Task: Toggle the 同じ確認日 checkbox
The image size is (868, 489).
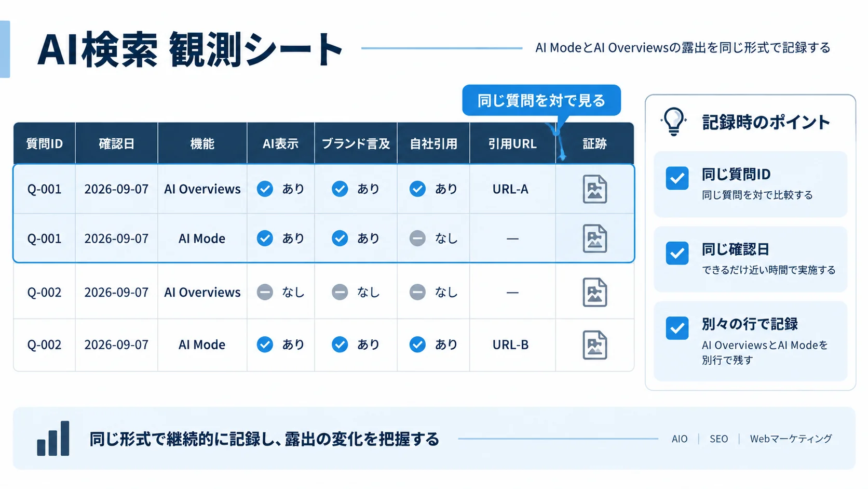Action: (677, 253)
